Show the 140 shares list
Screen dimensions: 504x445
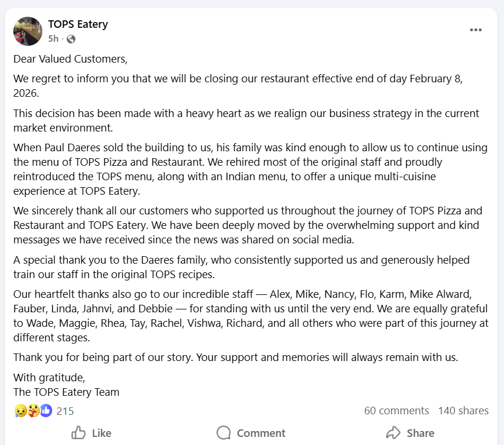(x=463, y=411)
